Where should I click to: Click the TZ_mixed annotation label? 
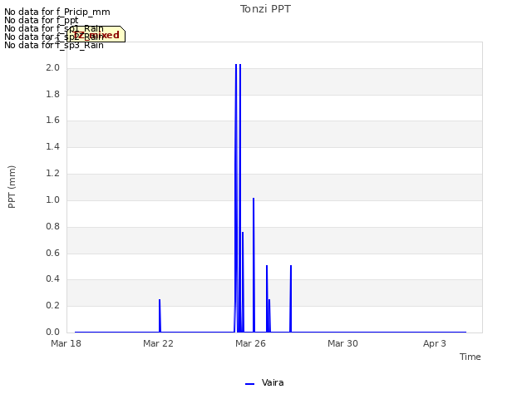pos(96,35)
